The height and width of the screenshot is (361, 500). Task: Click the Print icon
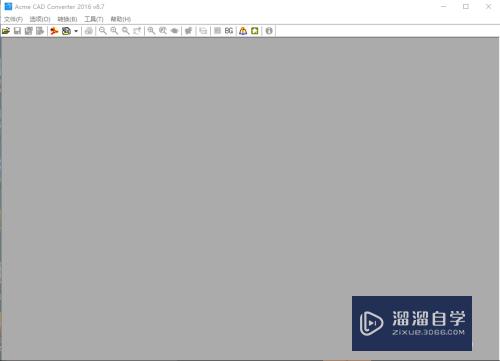(89, 31)
